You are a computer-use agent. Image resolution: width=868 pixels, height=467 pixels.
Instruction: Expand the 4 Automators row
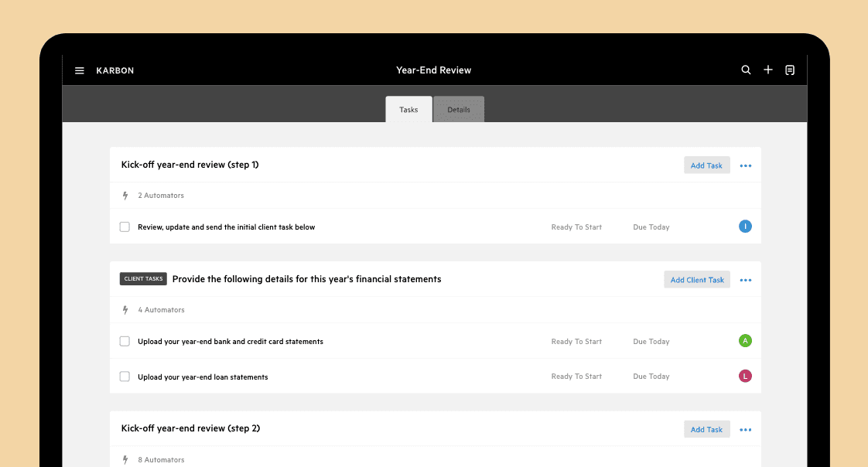coord(435,310)
